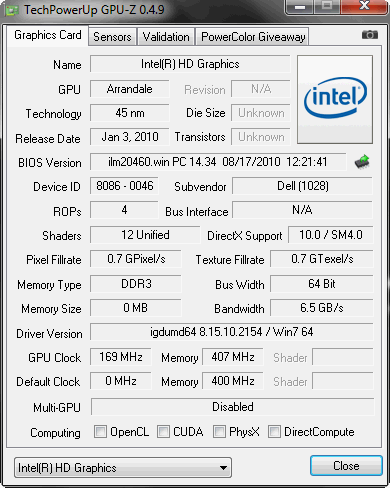Click the Computing label
390x488 pixels.
click(55, 433)
